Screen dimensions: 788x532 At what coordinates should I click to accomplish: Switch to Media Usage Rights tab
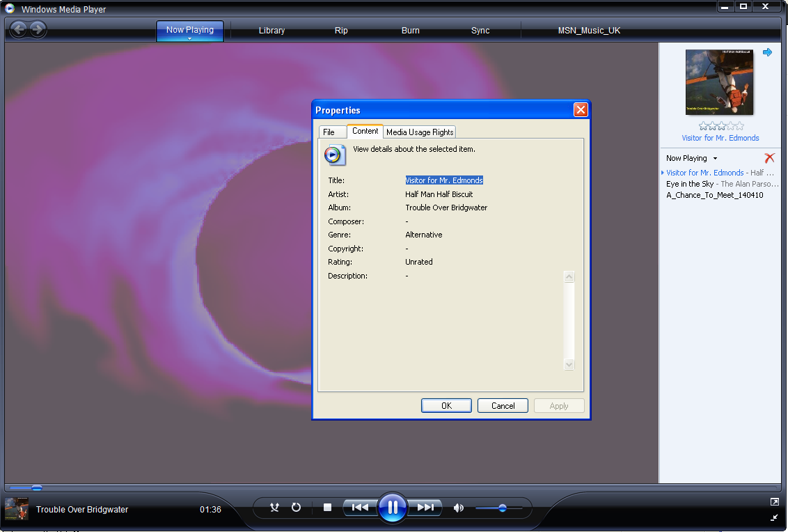(x=420, y=132)
